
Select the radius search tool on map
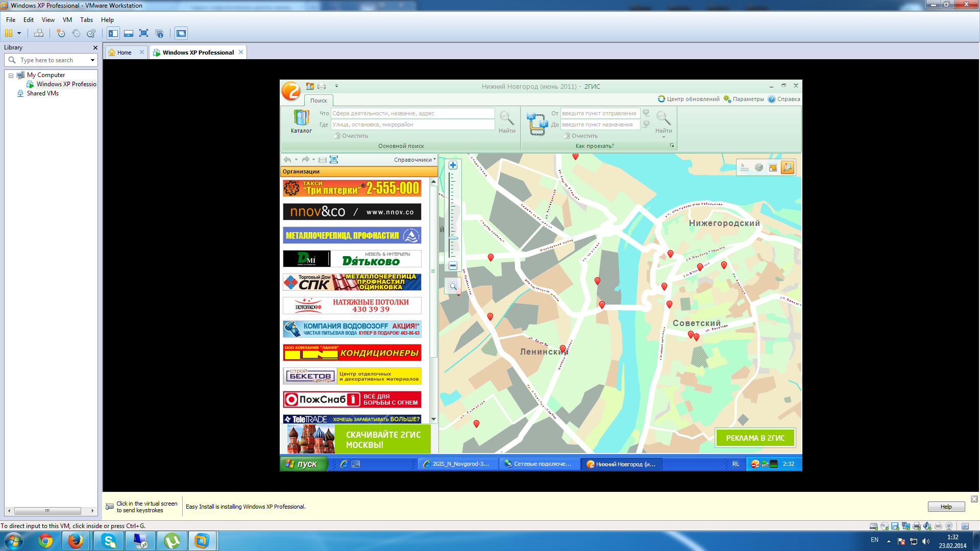coord(759,167)
